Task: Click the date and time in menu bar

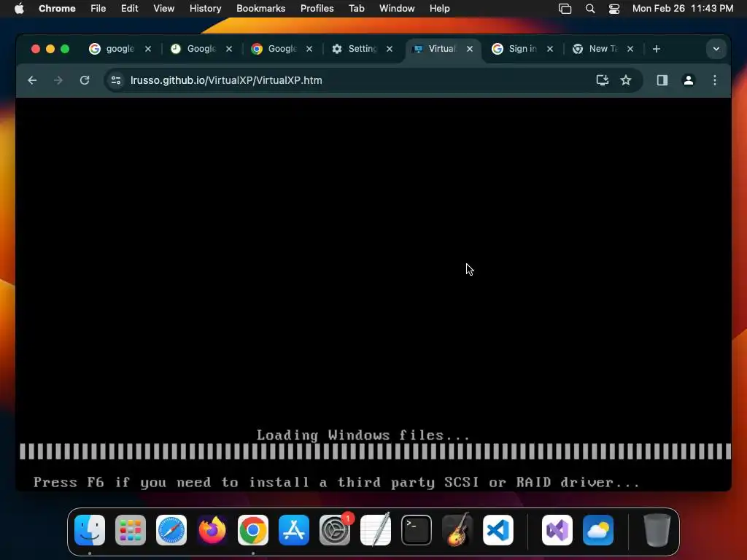Action: tap(683, 9)
